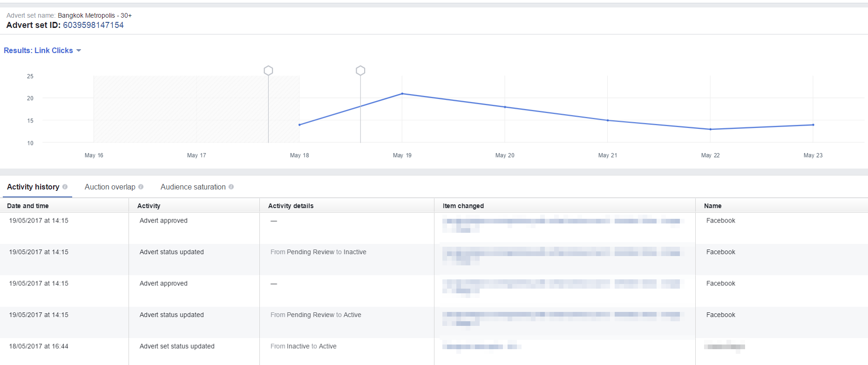Click the May 23 data point on chart

pos(813,125)
